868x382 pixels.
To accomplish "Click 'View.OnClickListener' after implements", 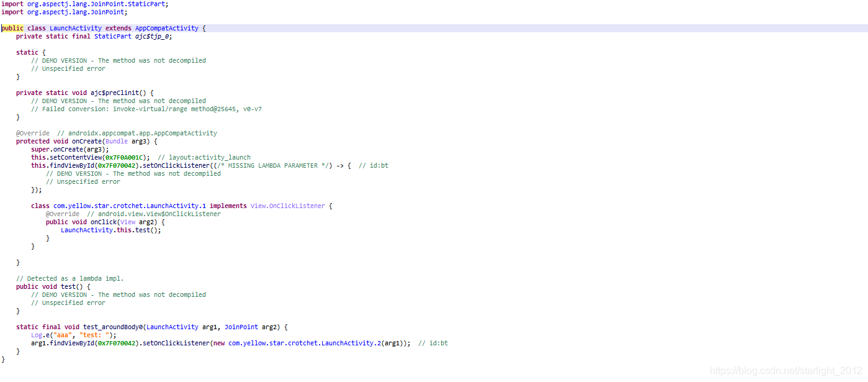I will pyautogui.click(x=288, y=206).
